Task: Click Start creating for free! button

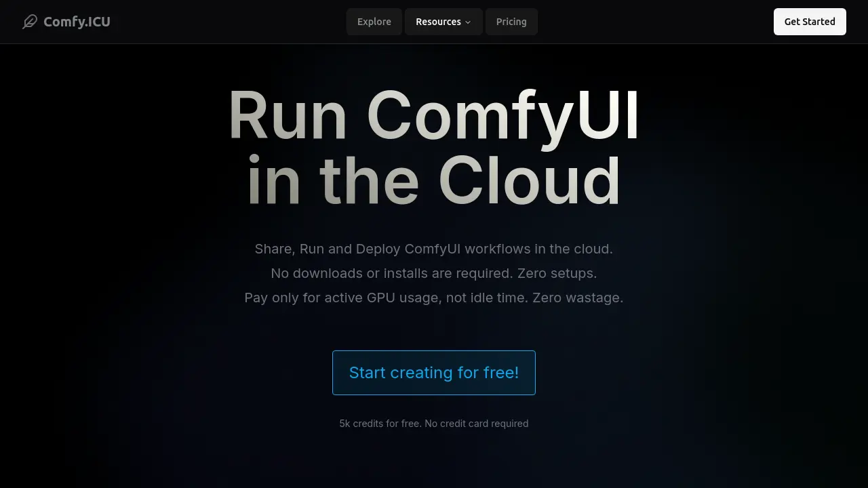Action: 434,373
